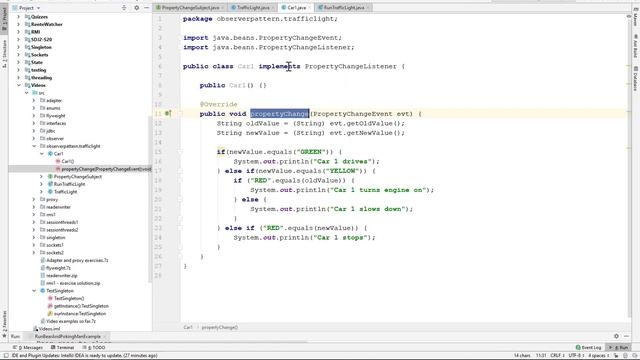
Task: Select the Car1.java editor tab
Action: (296, 7)
